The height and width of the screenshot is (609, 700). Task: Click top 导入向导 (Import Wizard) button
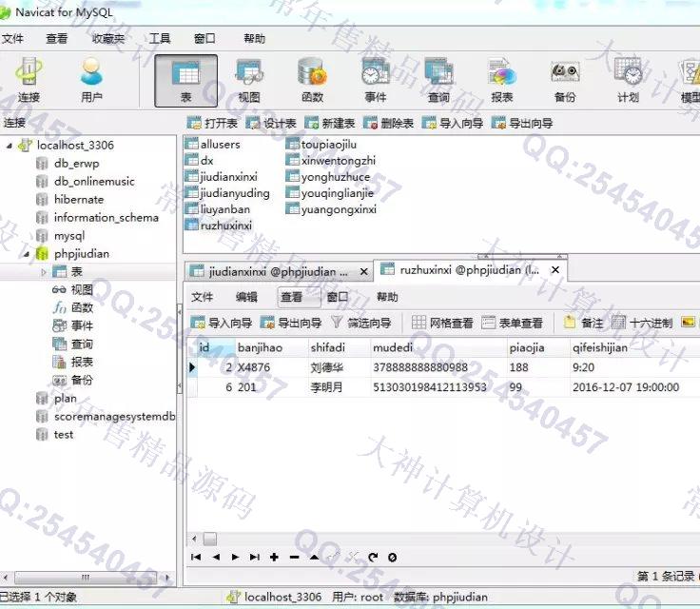(x=453, y=123)
